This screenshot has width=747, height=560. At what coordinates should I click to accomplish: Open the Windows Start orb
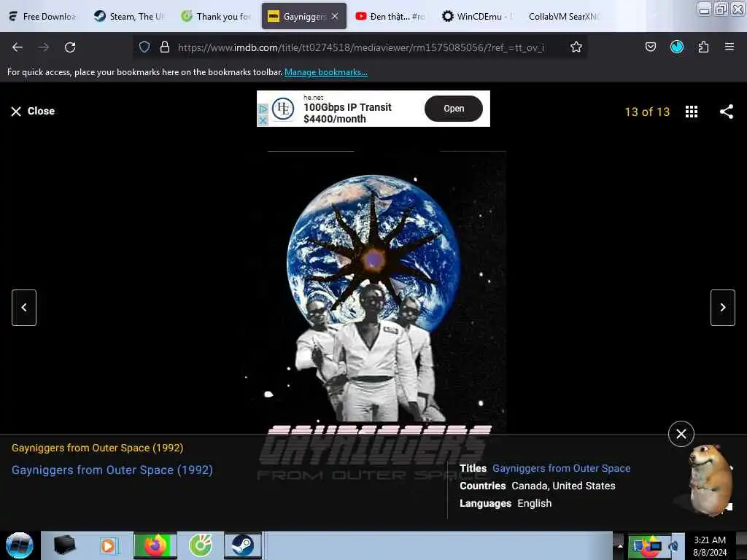pos(20,545)
